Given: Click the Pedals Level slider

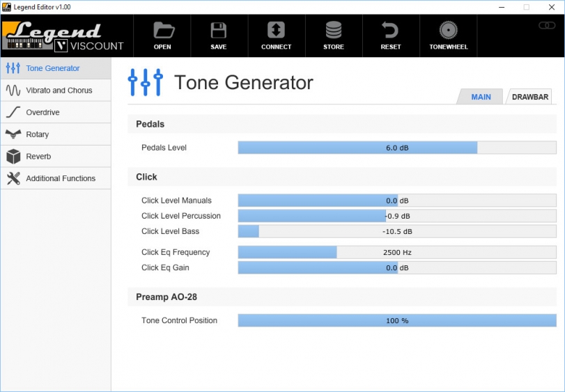Looking at the screenshot, I should (397, 148).
